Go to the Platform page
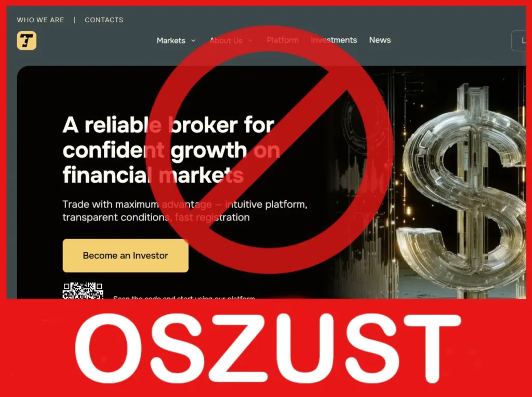This screenshot has height=397, width=532. 283,40
